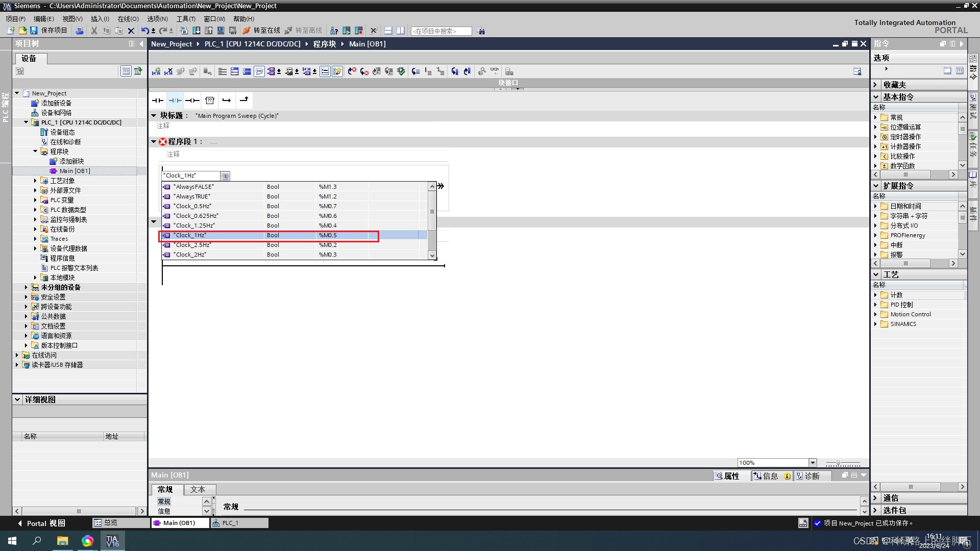Click the 在项目中搜索 search field

point(441,31)
